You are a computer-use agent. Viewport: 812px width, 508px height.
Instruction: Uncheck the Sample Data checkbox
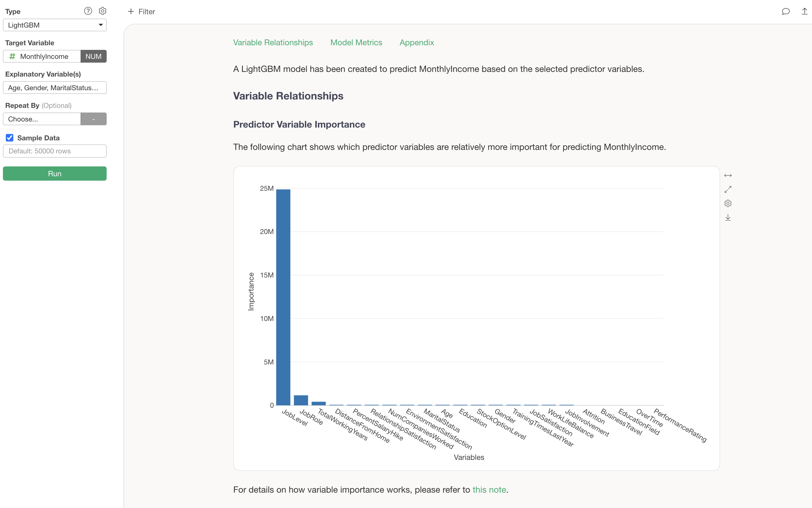pyautogui.click(x=10, y=138)
